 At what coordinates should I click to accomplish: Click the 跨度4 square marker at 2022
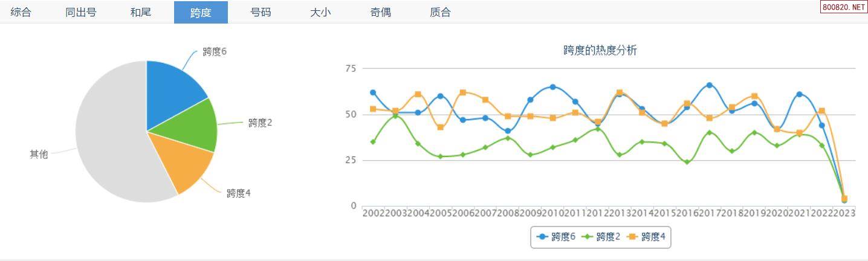point(822,111)
